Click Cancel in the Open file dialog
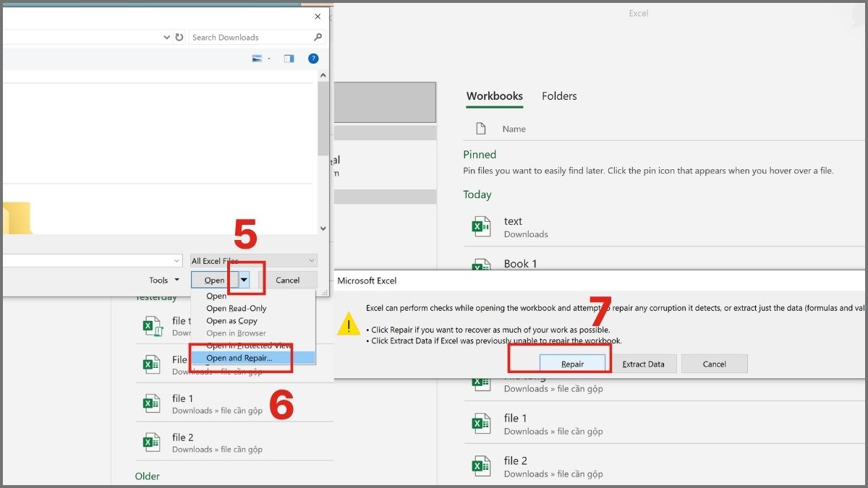The width and height of the screenshot is (868, 488). [x=288, y=281]
